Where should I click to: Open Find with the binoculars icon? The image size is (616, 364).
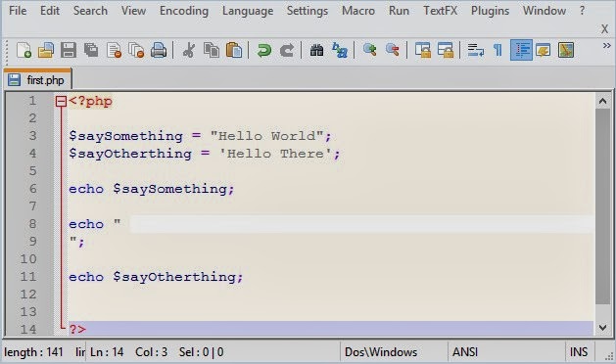click(x=316, y=50)
